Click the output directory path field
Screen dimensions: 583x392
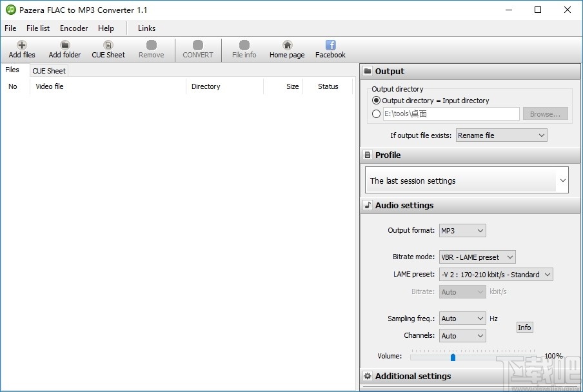coord(451,113)
